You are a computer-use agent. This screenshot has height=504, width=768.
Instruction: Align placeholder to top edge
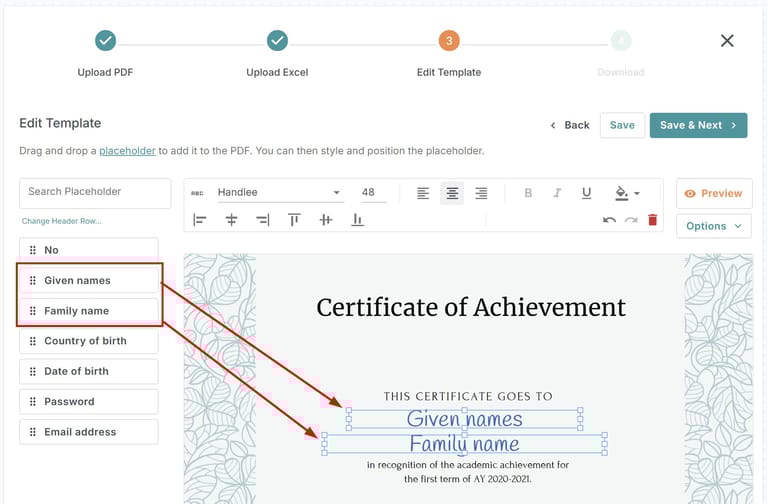[x=294, y=220]
